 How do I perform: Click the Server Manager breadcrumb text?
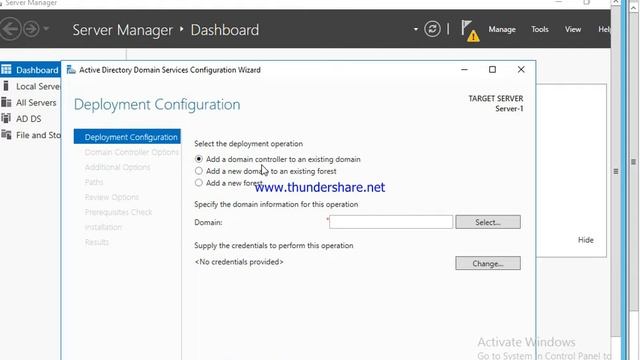click(122, 30)
